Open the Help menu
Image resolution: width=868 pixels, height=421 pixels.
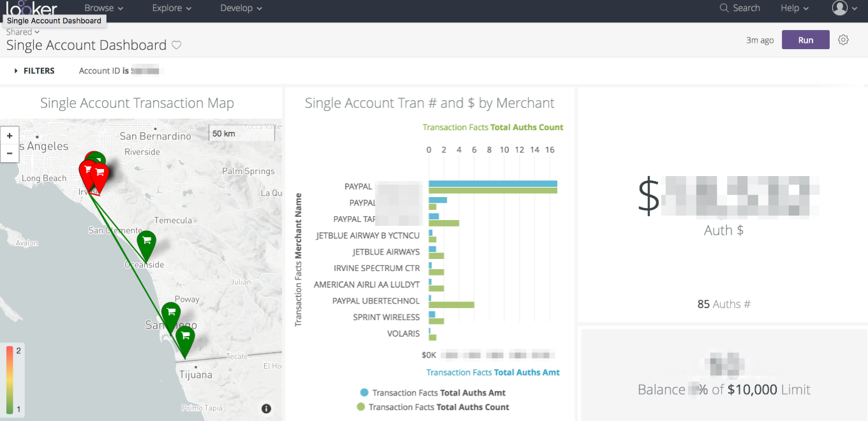[794, 8]
